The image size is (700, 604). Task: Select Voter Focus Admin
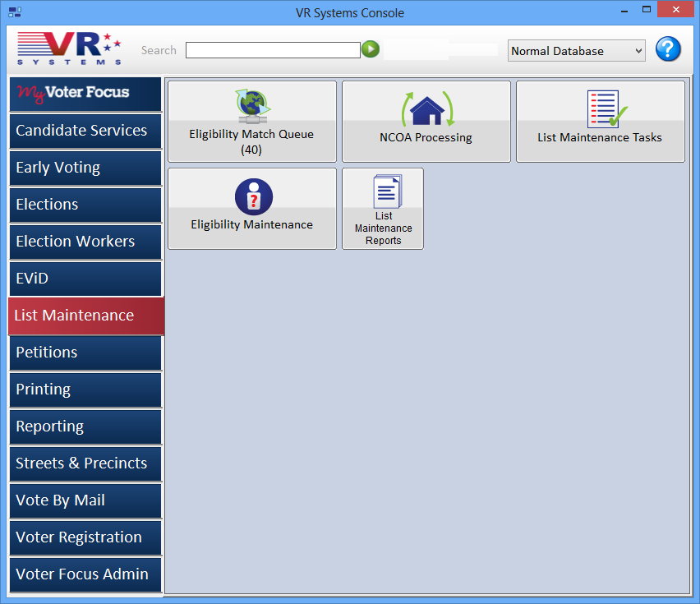pos(85,574)
